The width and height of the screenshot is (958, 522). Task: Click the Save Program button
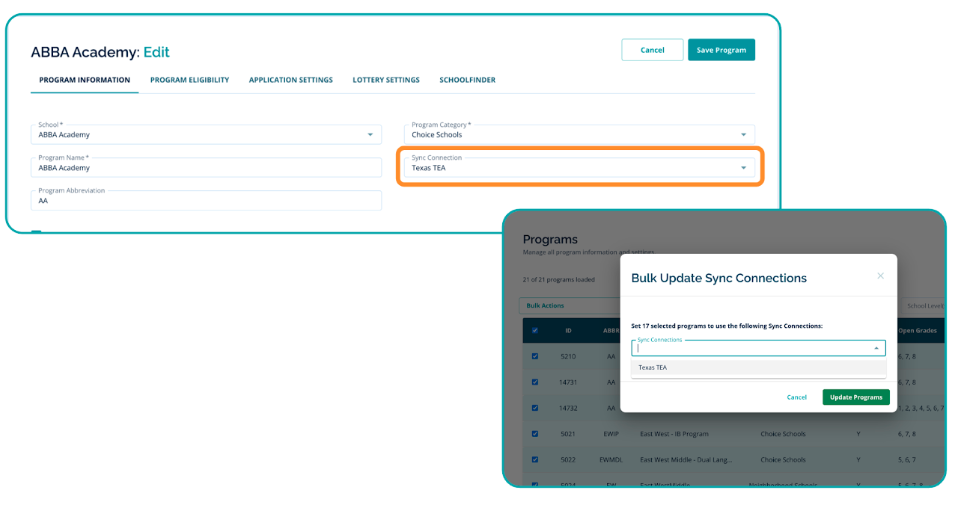tap(721, 50)
